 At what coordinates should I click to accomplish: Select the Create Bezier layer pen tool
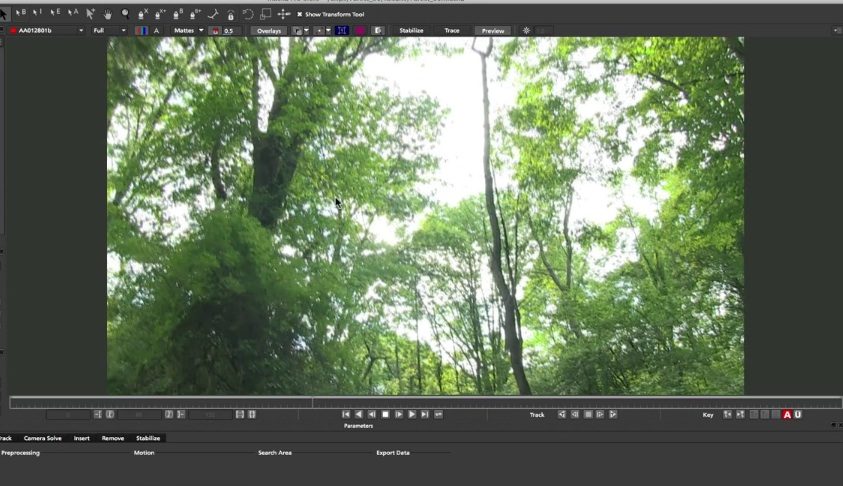click(178, 14)
